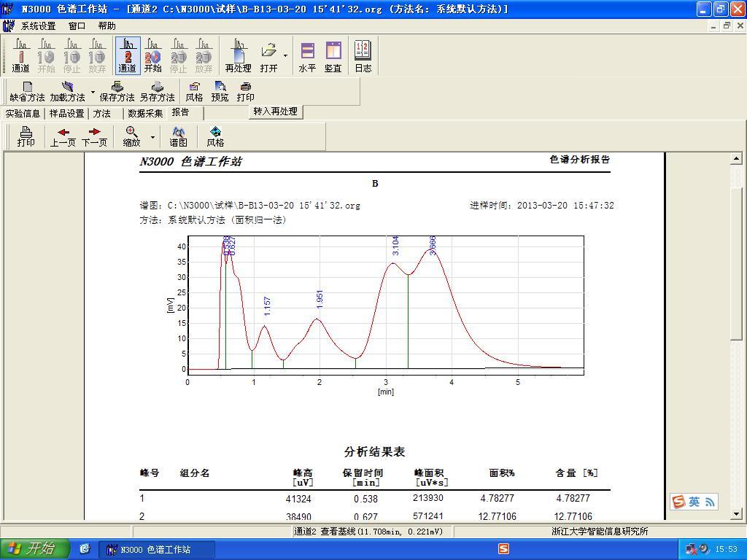Screen dimensions: 747x560
Task: Click channel 2 stop (停止) icon
Action: pyautogui.click(x=179, y=55)
